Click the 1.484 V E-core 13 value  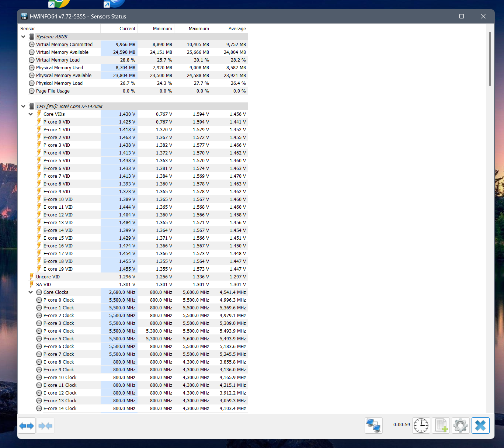point(127,222)
